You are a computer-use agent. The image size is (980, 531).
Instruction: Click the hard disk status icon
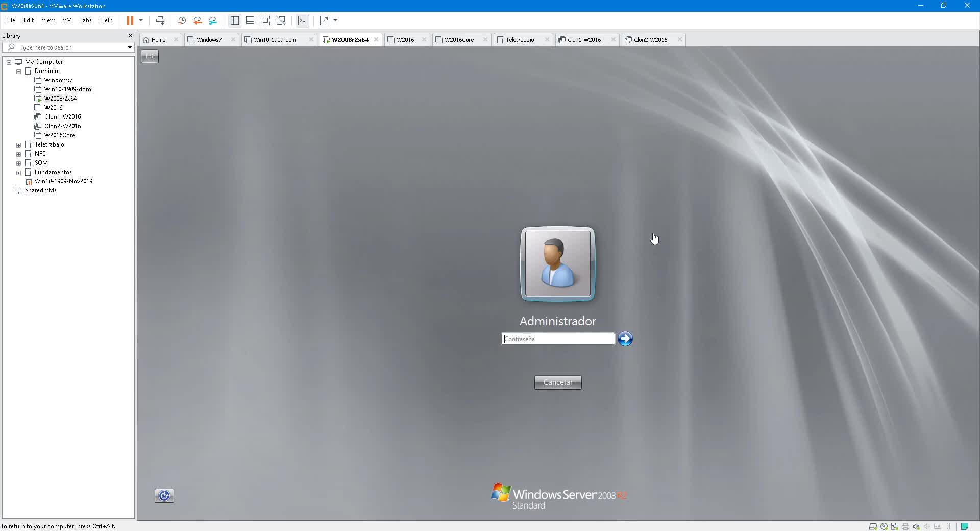873,526
